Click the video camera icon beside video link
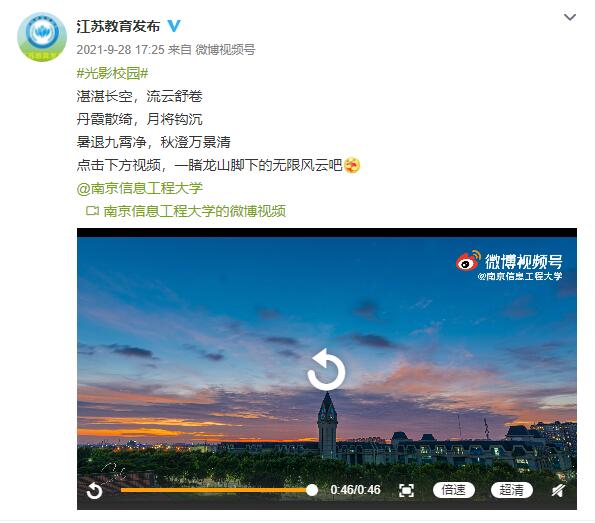 click(92, 211)
